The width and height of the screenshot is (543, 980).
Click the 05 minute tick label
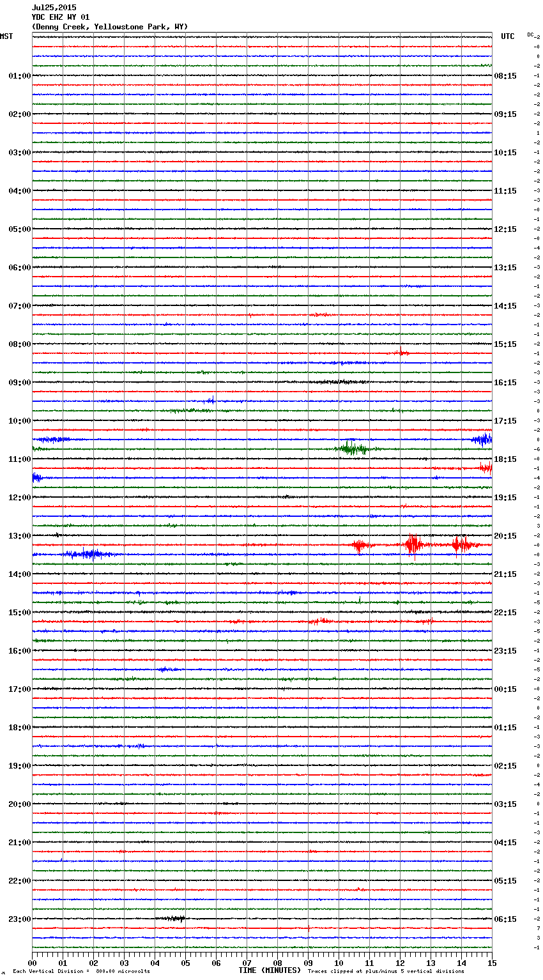tap(185, 963)
